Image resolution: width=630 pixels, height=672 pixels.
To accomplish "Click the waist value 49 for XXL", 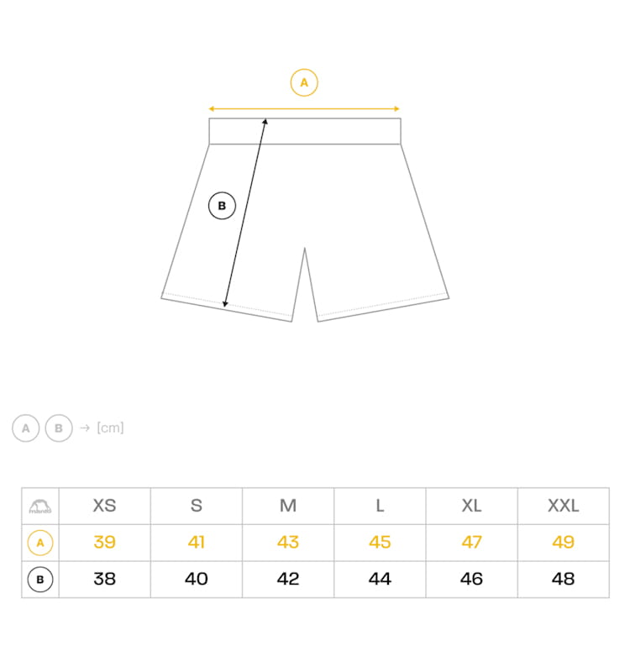I will coord(563,543).
